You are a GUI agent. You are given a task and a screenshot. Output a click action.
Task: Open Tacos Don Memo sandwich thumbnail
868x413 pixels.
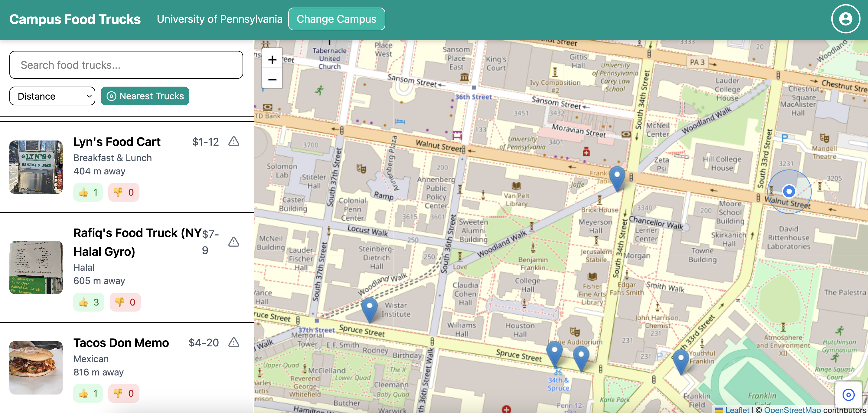pos(36,368)
